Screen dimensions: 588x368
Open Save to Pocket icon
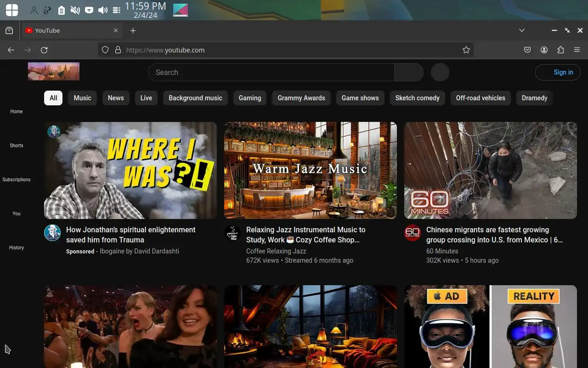click(x=527, y=50)
